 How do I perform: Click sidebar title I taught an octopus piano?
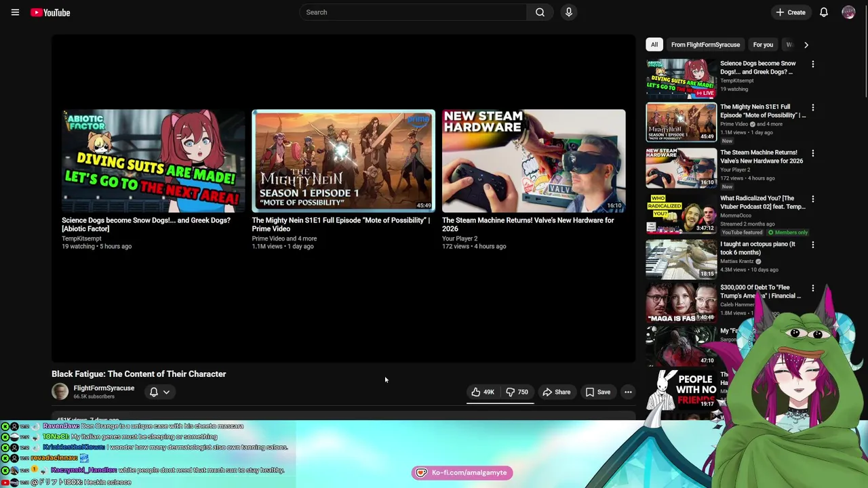[x=757, y=248]
